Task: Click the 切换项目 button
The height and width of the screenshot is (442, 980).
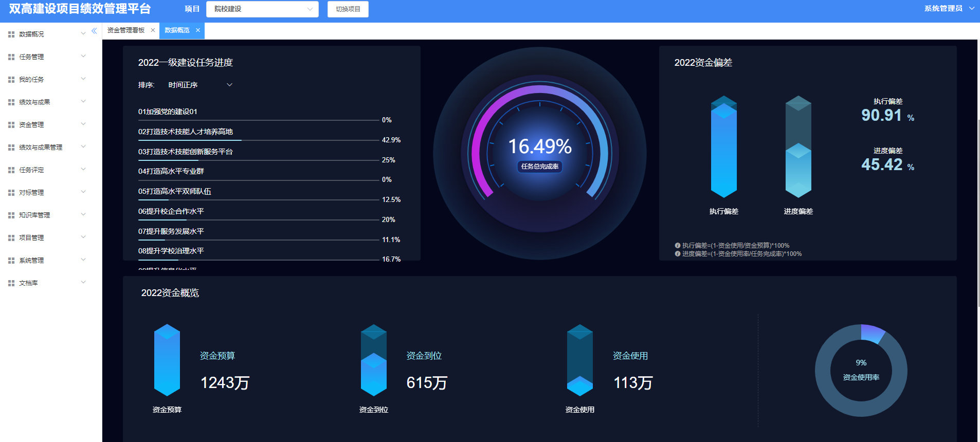Action: pyautogui.click(x=348, y=9)
